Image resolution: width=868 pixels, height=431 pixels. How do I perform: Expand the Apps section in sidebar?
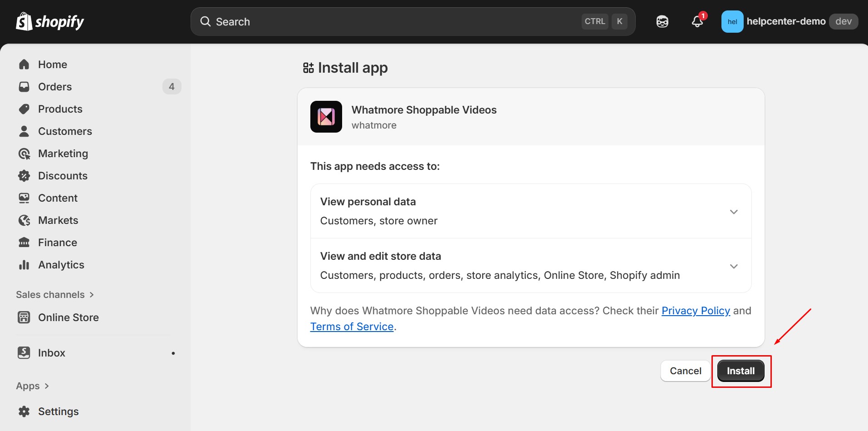tap(32, 386)
